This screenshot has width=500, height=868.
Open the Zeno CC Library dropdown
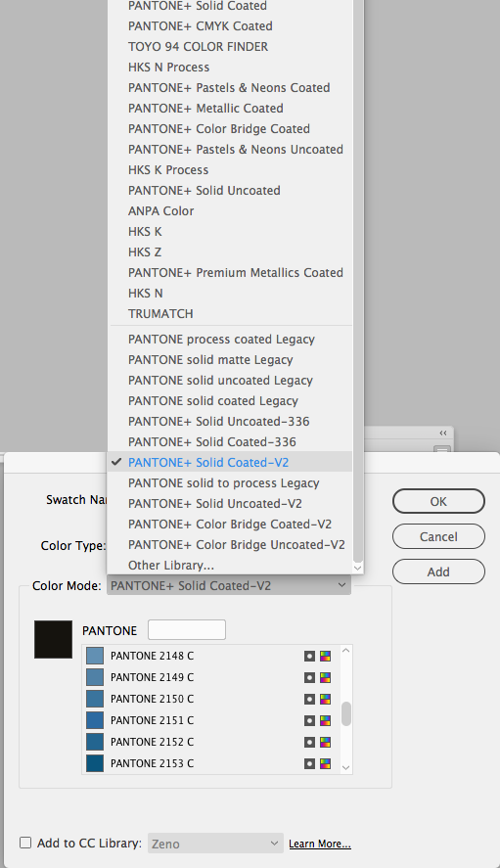tap(215, 844)
